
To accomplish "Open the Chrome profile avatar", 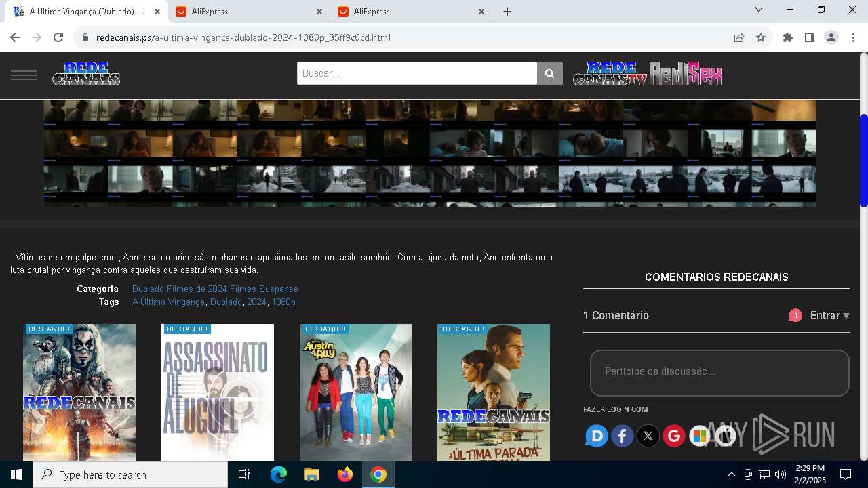I will (831, 37).
